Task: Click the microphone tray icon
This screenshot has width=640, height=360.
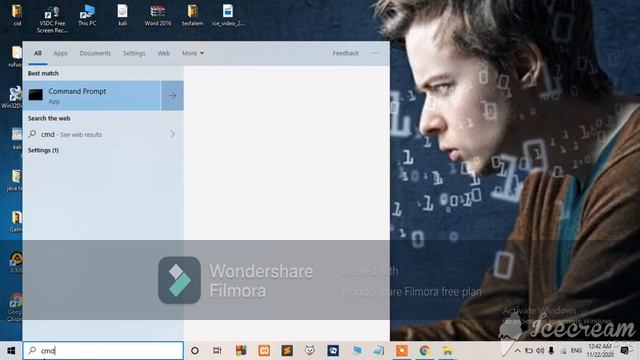Action: coord(551,351)
